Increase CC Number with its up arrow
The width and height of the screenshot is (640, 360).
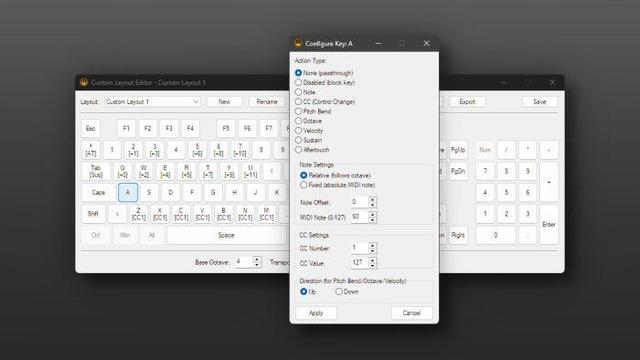372,245
